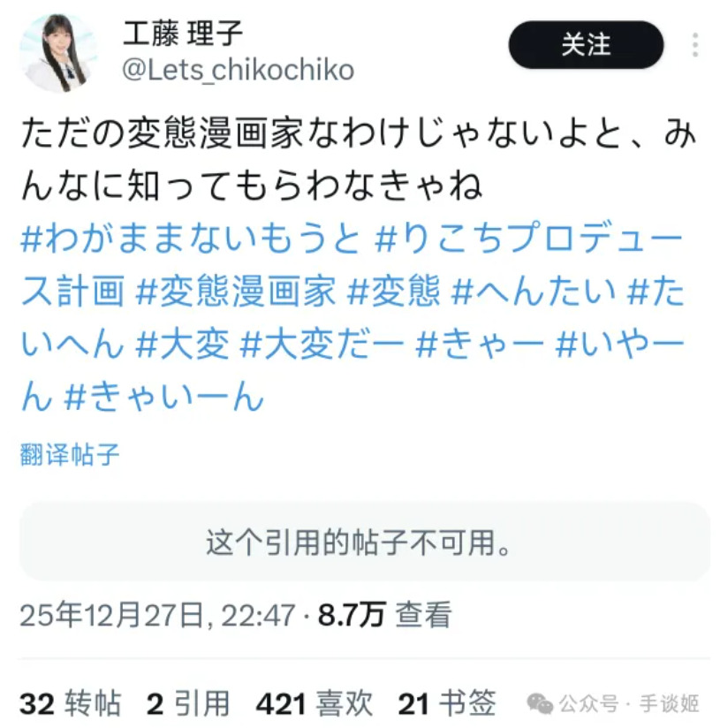Open 工藤 理子 profile avatar

[x=59, y=53]
